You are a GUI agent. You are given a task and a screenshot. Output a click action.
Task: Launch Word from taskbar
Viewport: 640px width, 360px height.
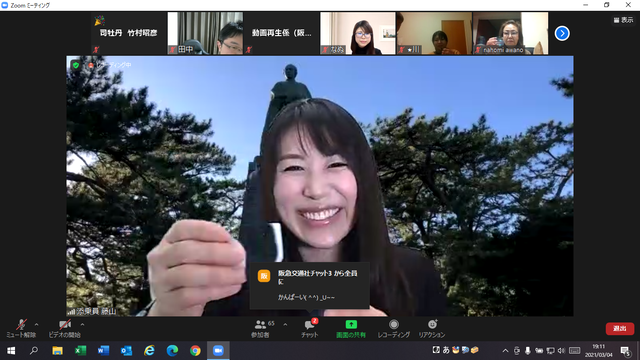[103, 351]
